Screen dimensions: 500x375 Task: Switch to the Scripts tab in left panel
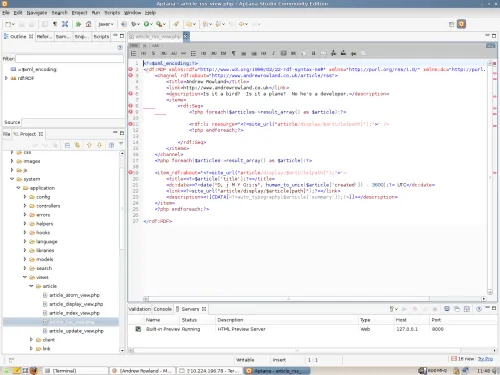click(x=101, y=36)
